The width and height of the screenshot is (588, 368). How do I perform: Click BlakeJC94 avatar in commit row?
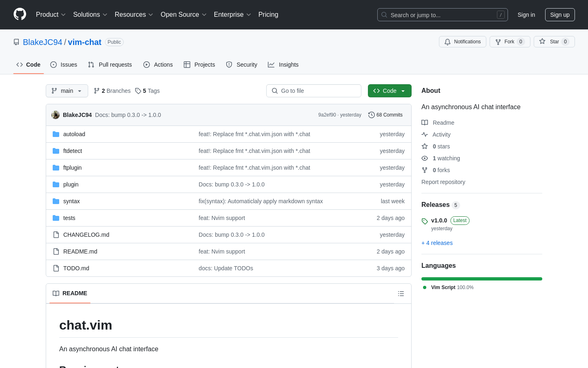(x=56, y=115)
